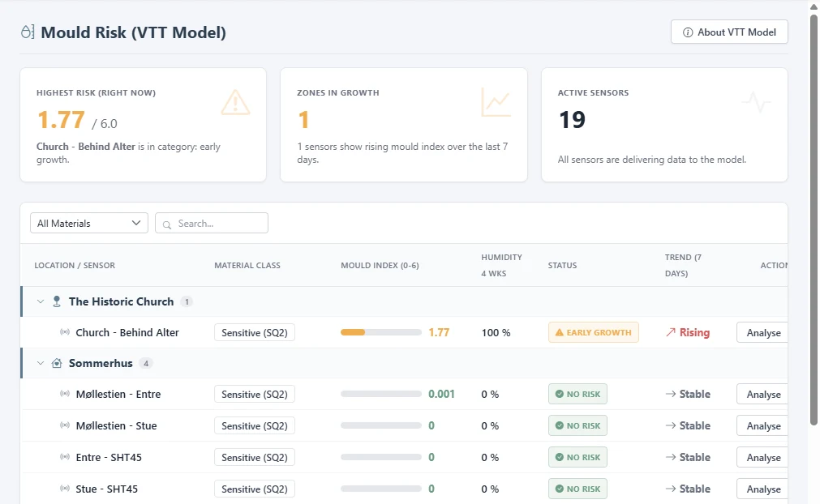Click sensor icon beside Stue - SHT45
The image size is (820, 504).
(x=65, y=489)
